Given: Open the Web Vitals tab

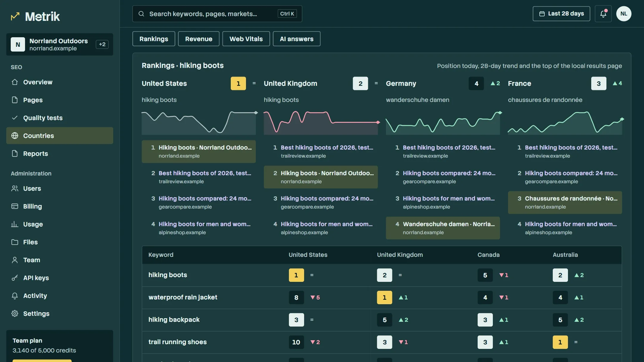Looking at the screenshot, I should click(246, 39).
